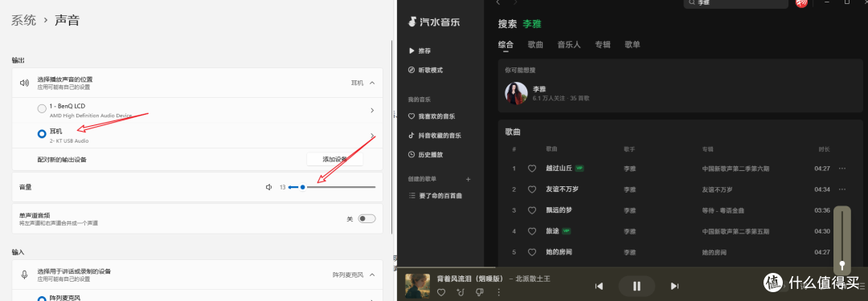Viewport: 868px width, 301px height.
Task: Open 听歌模式 from the sidebar
Action: [x=425, y=71]
